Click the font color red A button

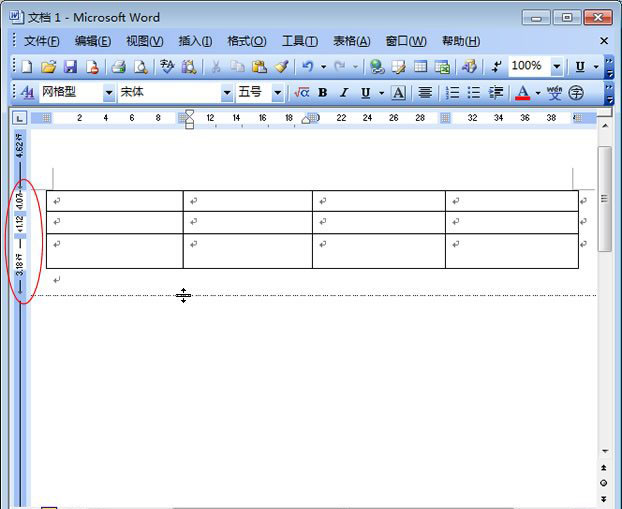(522, 93)
